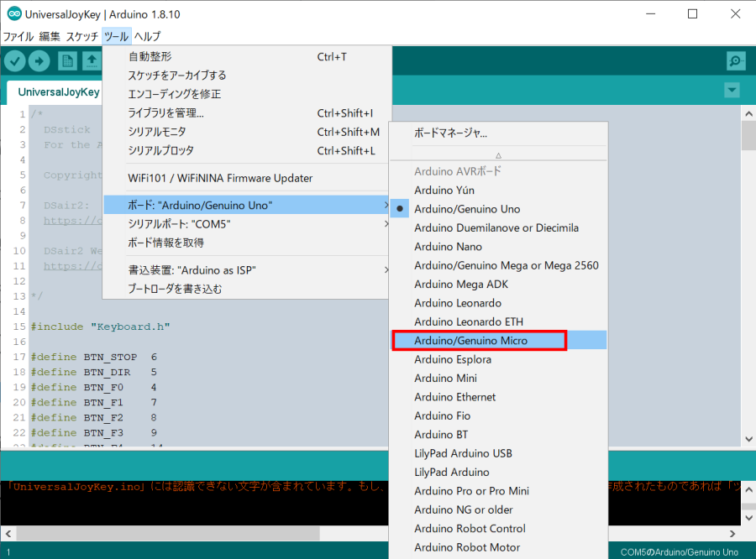Image resolution: width=756 pixels, height=559 pixels.
Task: Select Arduino/Genuino Mega or Mega 2560
Action: [498, 265]
